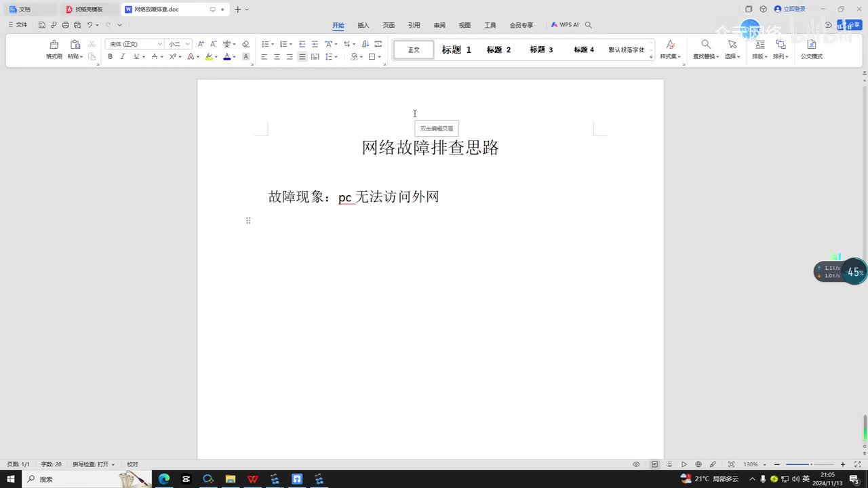Expand the numbered list dropdown arrow
This screenshot has width=868, height=488.
291,45
